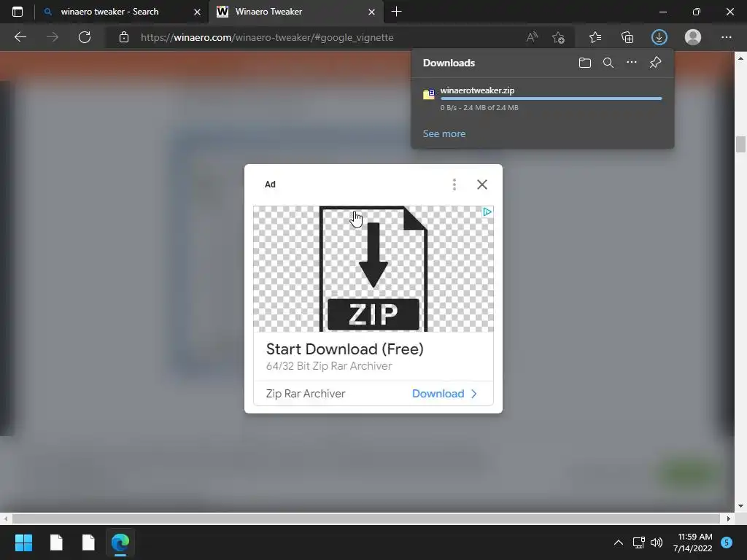The height and width of the screenshot is (560, 747).
Task: Toggle the Downloads toolbar button
Action: coord(659,37)
